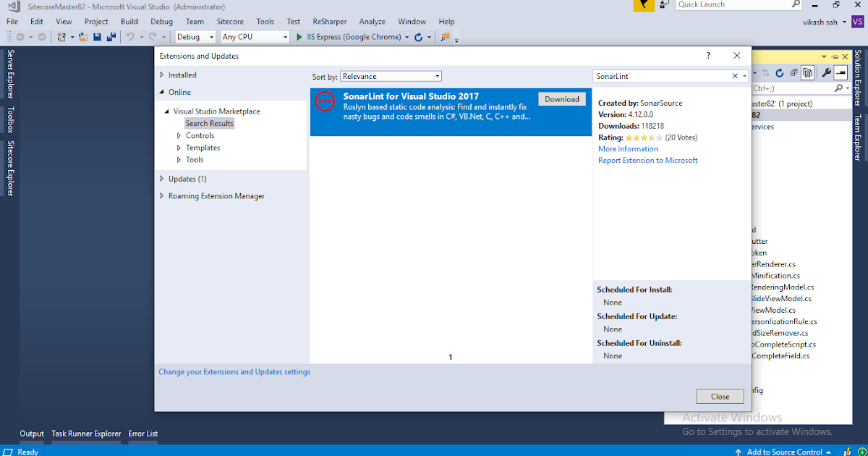Image resolution: width=868 pixels, height=456 pixels.
Task: Collapse All items in Solution Explorer
Action: pyautogui.click(x=794, y=72)
